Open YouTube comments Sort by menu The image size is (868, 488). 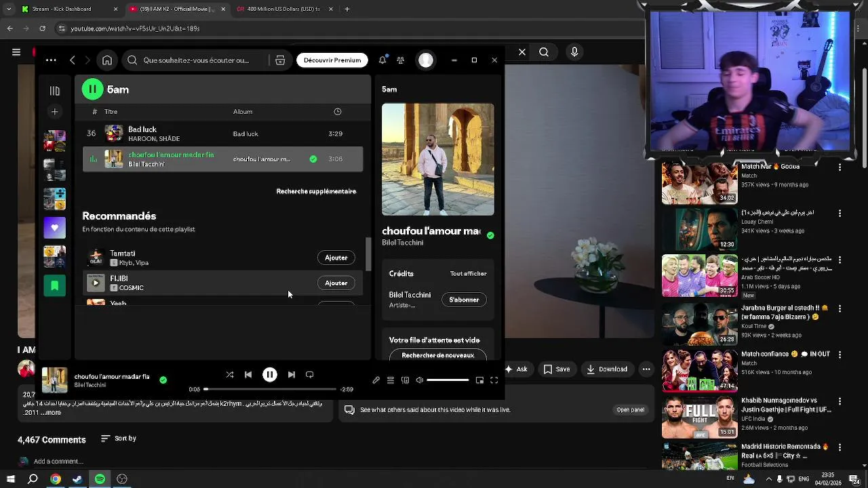pos(119,439)
